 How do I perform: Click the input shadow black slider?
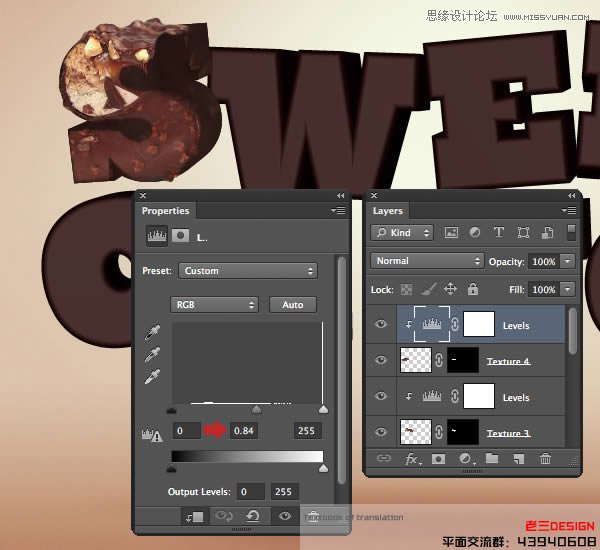(171, 410)
